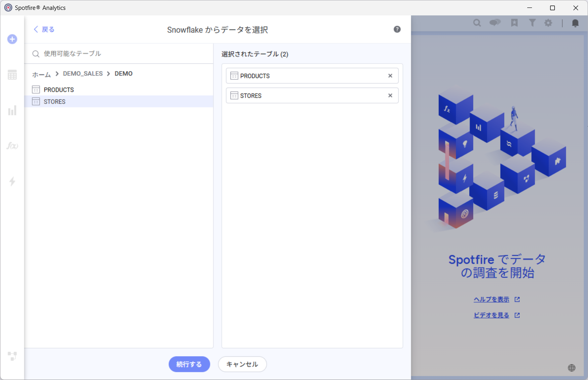This screenshot has height=380, width=588.
Task: Select STORES in available tables list
Action: [x=119, y=102]
